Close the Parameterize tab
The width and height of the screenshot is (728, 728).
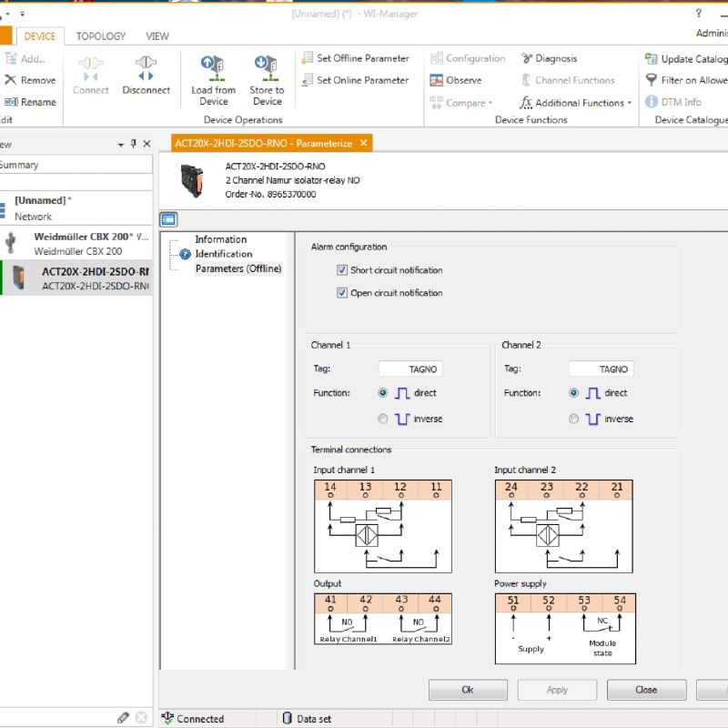(x=363, y=143)
